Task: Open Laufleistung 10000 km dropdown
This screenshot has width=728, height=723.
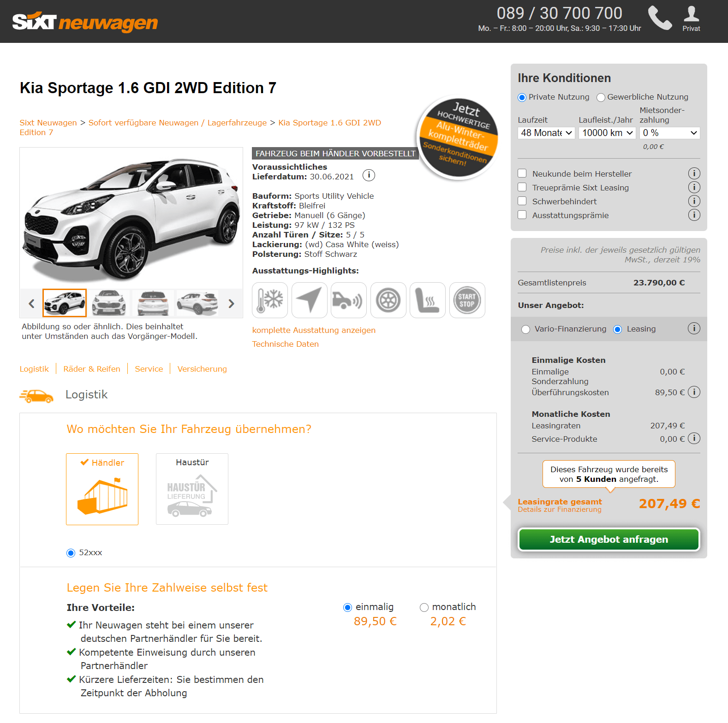Action: [608, 133]
